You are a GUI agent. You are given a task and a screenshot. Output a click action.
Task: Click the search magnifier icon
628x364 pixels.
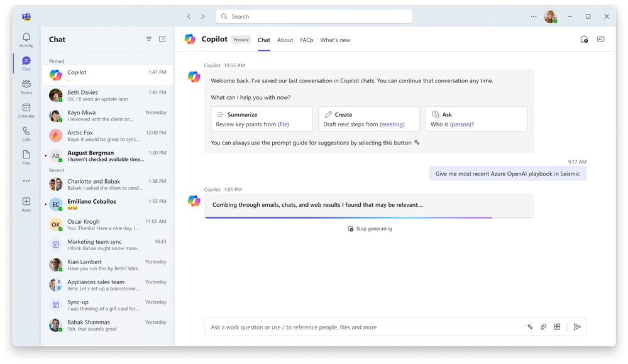point(224,16)
